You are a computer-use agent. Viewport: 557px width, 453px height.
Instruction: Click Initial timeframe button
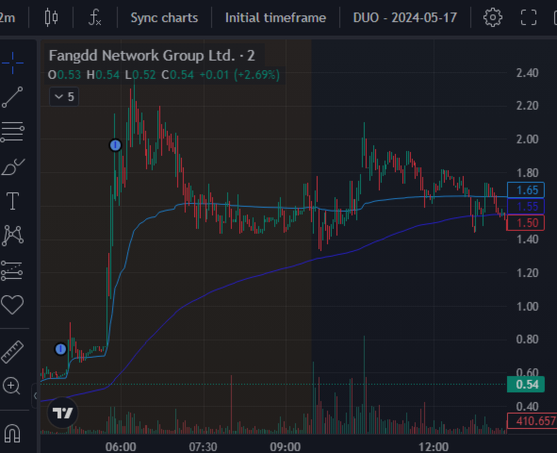275,17
